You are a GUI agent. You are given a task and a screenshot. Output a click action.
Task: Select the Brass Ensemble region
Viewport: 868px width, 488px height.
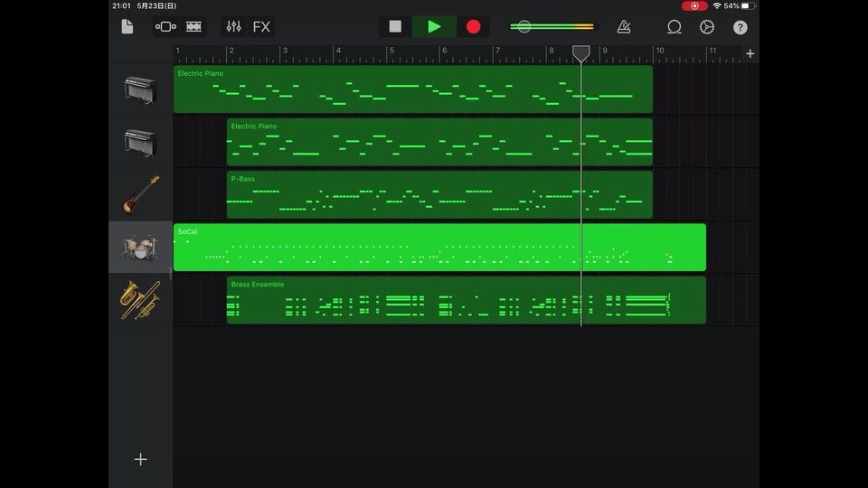467,300
